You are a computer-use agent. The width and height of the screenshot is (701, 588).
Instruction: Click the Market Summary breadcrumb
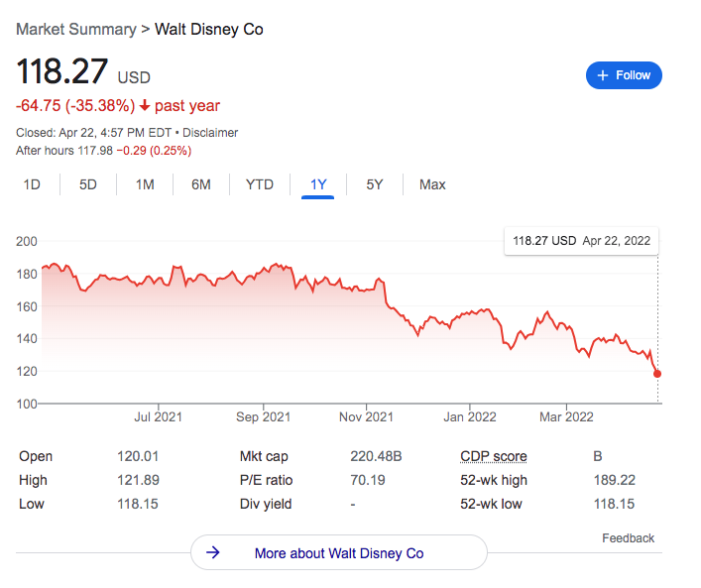coord(76,29)
